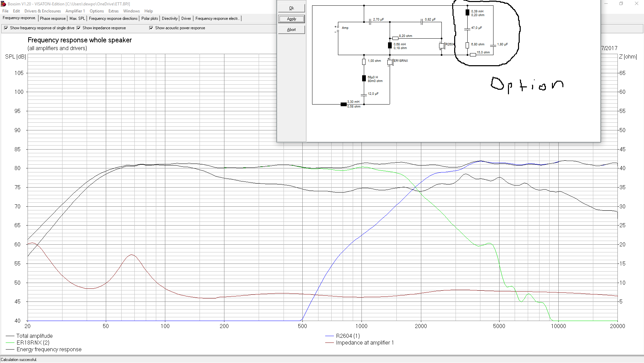Select the ER18RNX woofer driver symbol
Image resolution: width=644 pixels, height=363 pixels.
pos(390,62)
